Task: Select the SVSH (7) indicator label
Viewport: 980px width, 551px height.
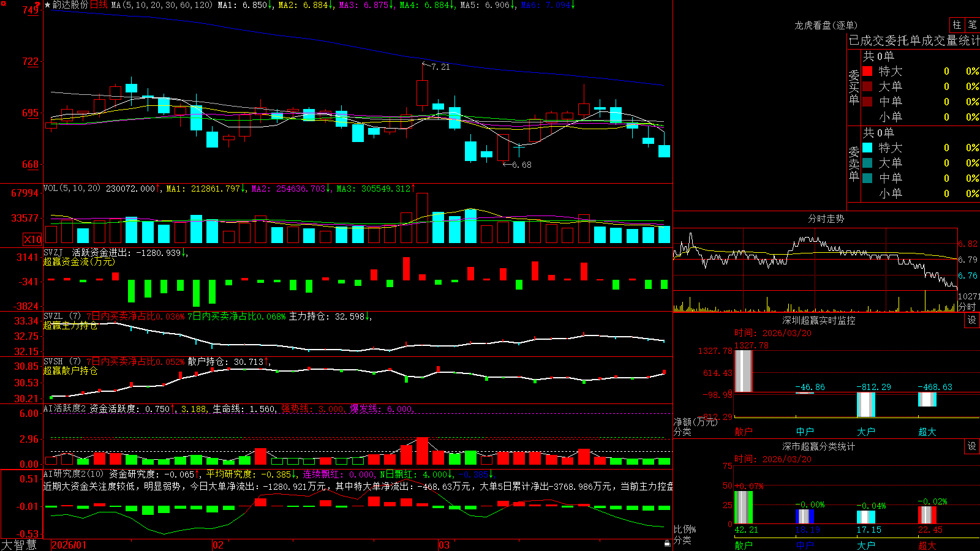Action: [62, 362]
